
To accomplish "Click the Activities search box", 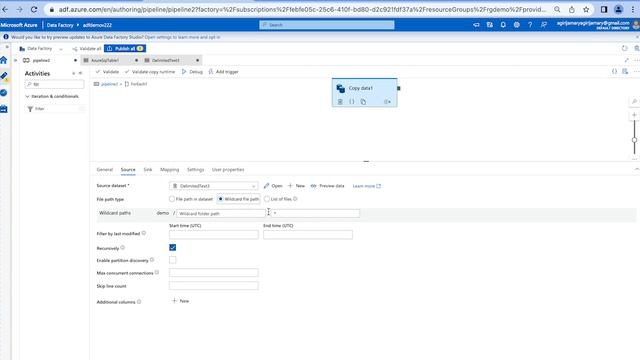I will [x=54, y=84].
